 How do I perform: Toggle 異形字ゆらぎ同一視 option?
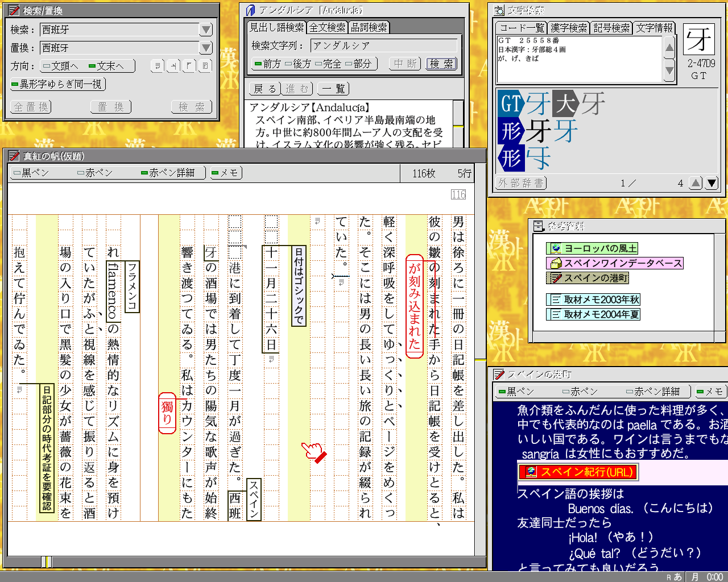[x=57, y=84]
